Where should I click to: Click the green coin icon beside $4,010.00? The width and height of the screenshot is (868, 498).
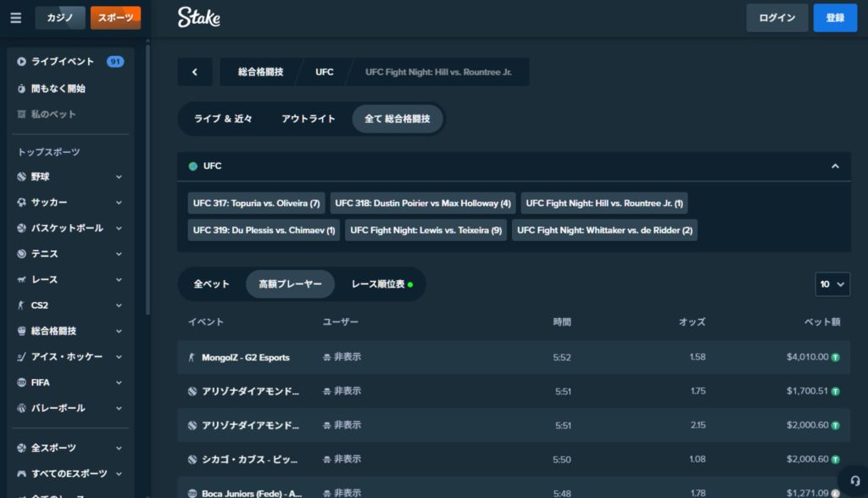[x=835, y=357]
